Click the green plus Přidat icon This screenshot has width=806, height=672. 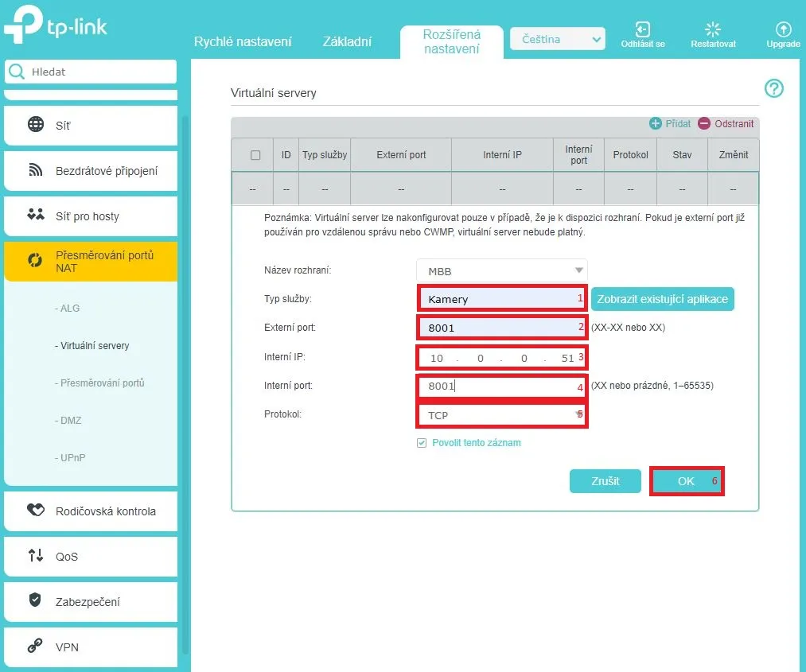click(x=656, y=123)
